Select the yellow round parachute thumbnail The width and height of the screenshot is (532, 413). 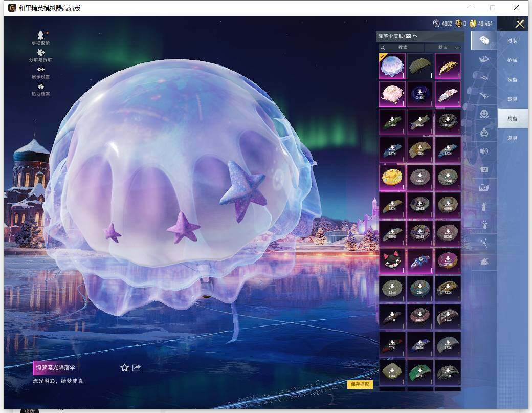click(392, 178)
